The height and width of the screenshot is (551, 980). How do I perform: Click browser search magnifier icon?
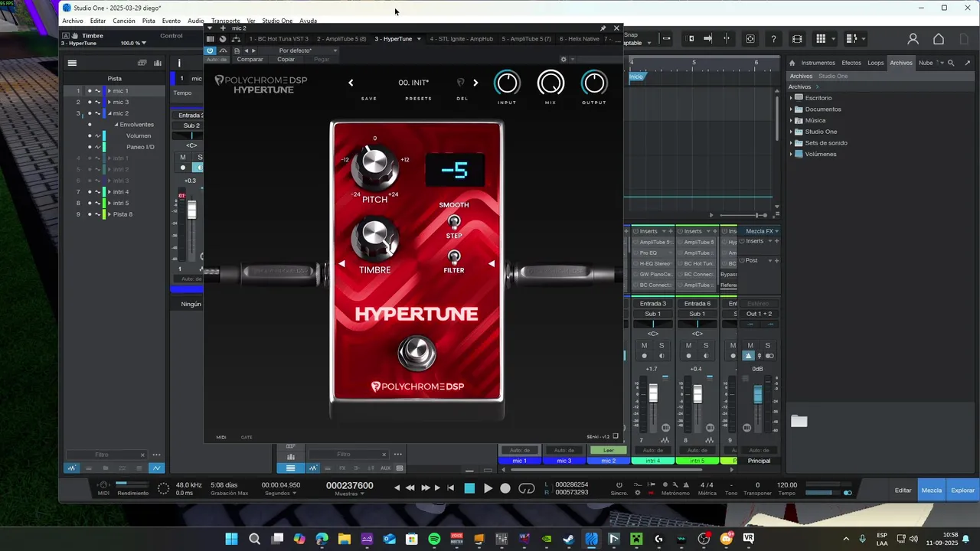951,63
